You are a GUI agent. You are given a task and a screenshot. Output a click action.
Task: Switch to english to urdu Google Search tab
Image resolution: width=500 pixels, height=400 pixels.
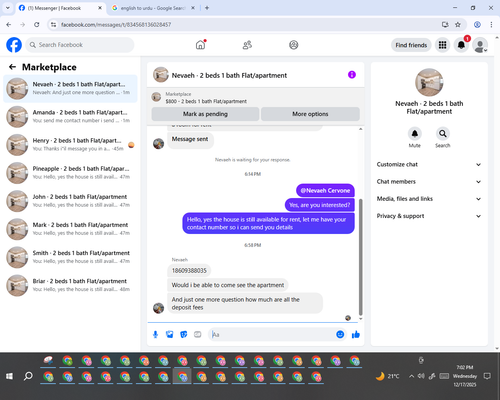pos(153,8)
